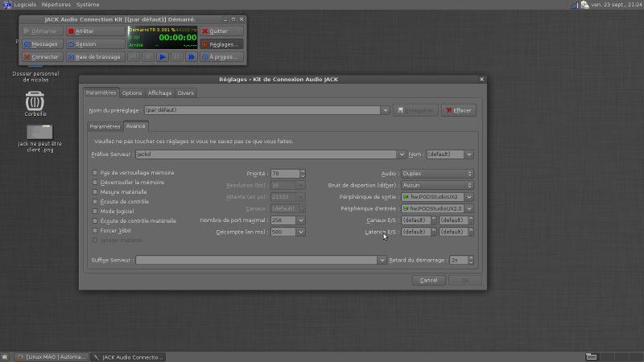Screen dimensions: 644x362
Task: Open the Système menu
Action: click(88, 5)
